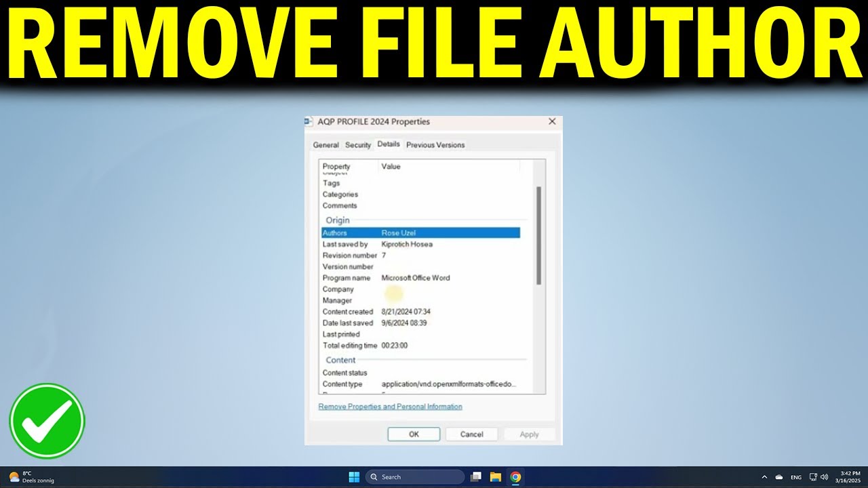Click the OneDrive cloud tray icon
868x488 pixels.
tap(779, 477)
